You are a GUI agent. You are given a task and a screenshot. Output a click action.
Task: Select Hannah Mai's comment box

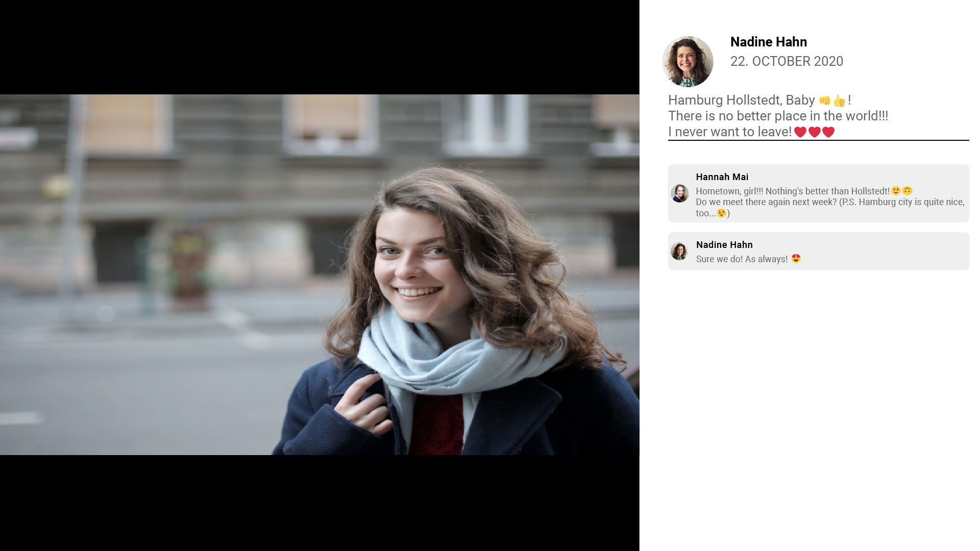click(818, 193)
